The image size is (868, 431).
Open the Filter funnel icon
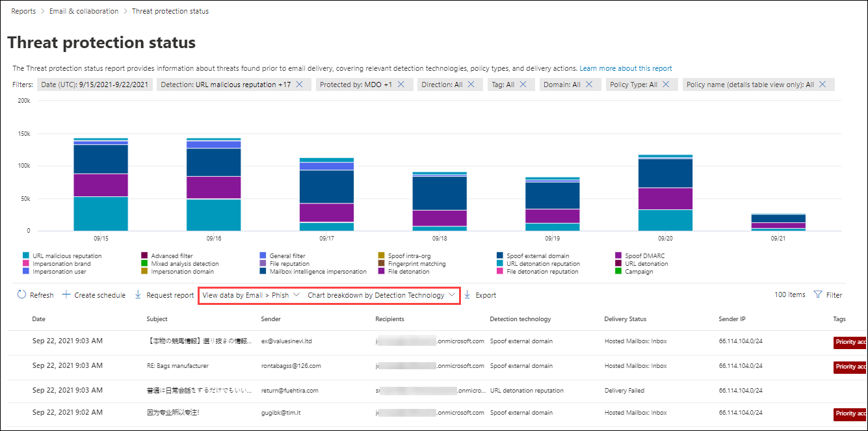[818, 295]
